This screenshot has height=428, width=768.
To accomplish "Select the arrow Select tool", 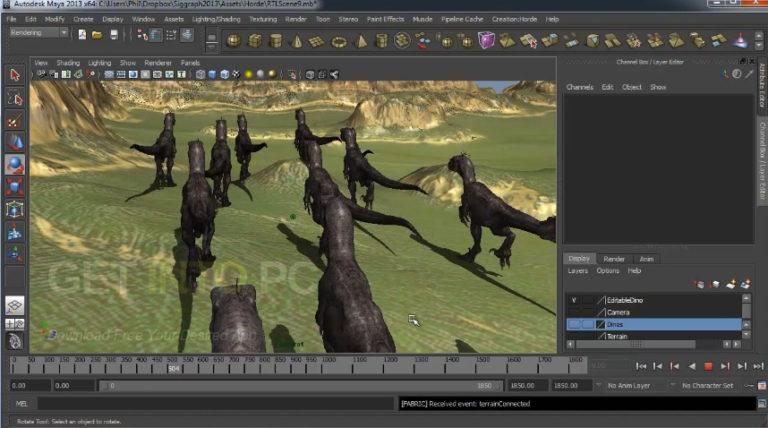I will [x=14, y=75].
